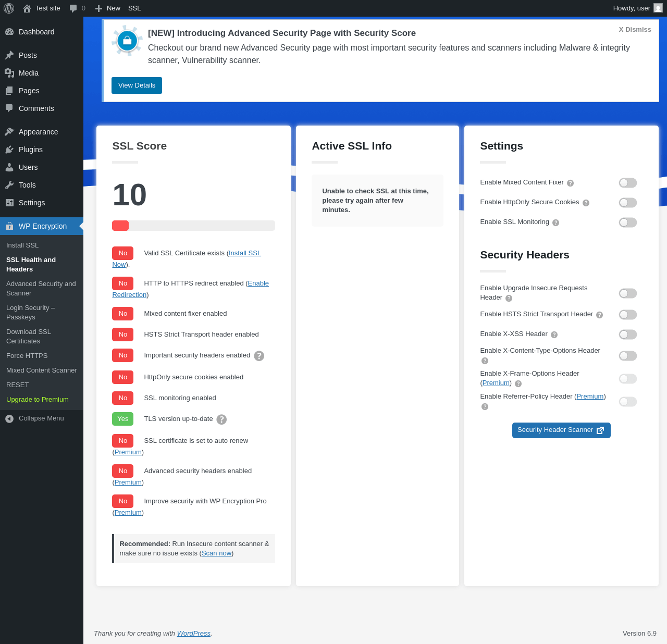667x644 pixels.
Task: Click the security gear lock notice icon
Action: [x=127, y=41]
